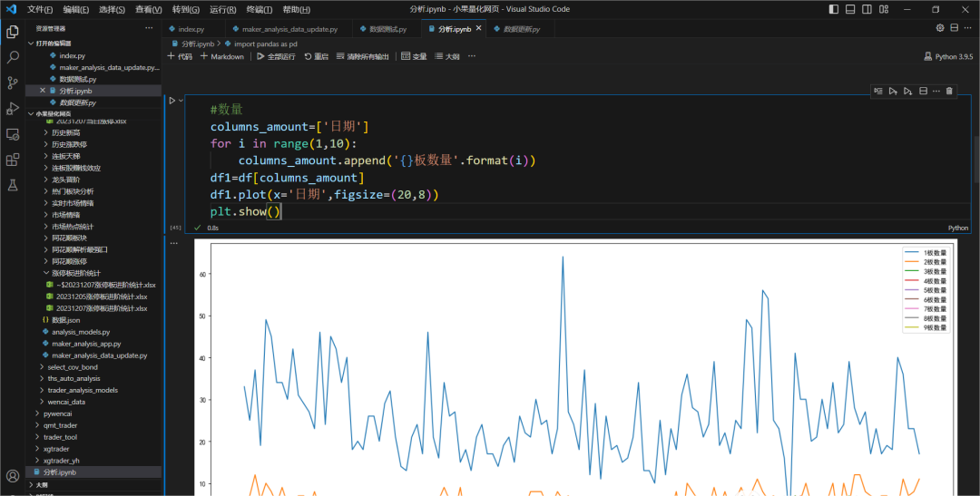This screenshot has height=496, width=980.
Task: Open run cell dropdown chevron beside play
Action: click(181, 100)
